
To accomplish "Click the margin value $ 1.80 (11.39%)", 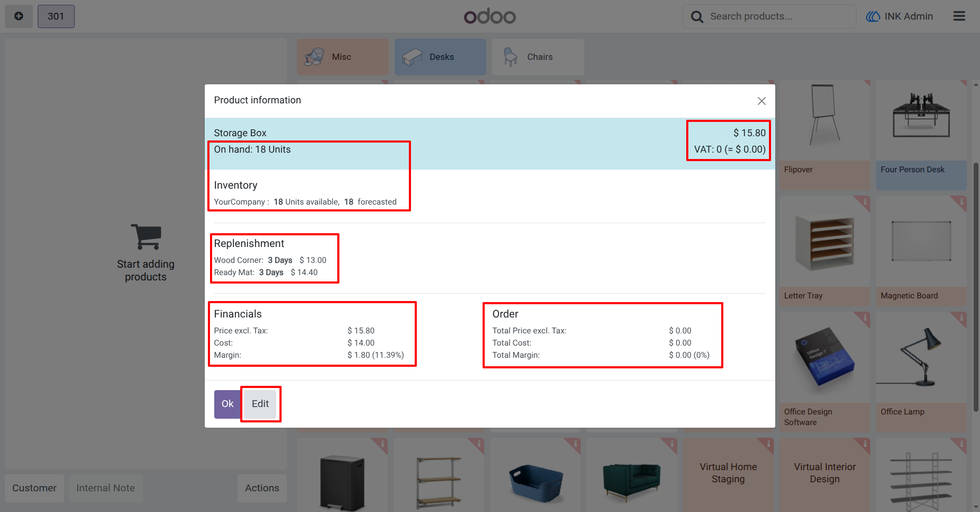I will [375, 355].
